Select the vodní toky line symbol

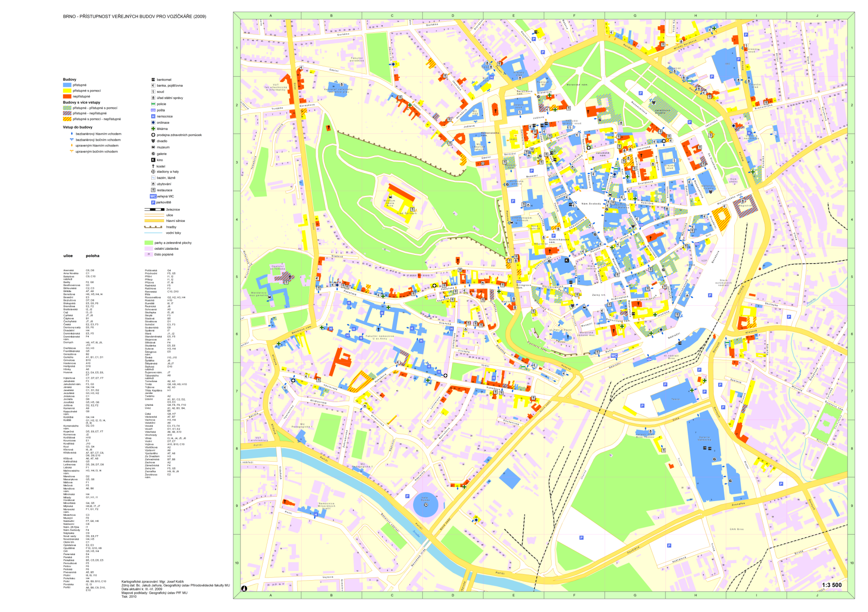[x=154, y=233]
